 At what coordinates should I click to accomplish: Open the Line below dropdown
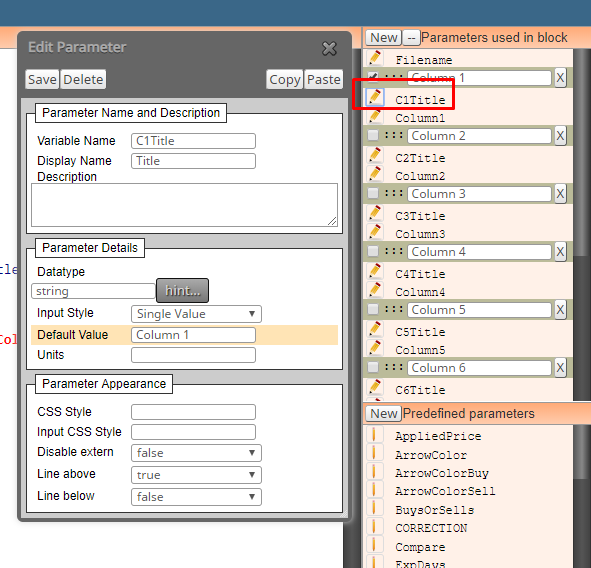coord(196,497)
